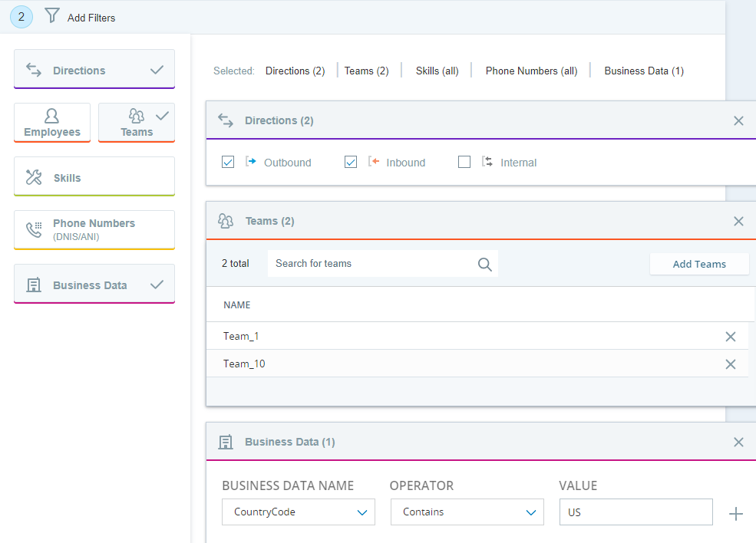The width and height of the screenshot is (756, 543).
Task: Click the Add Teams button
Action: (x=699, y=264)
